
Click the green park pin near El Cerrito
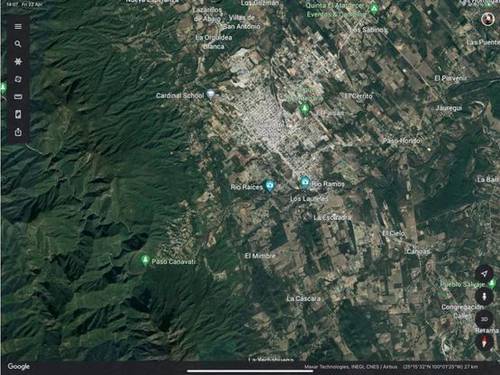[x=304, y=109]
